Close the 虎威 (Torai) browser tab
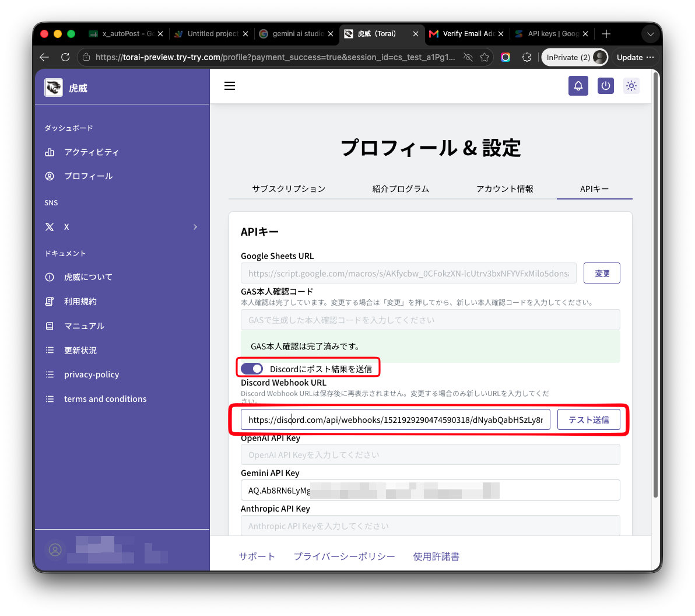695x616 pixels. point(415,34)
